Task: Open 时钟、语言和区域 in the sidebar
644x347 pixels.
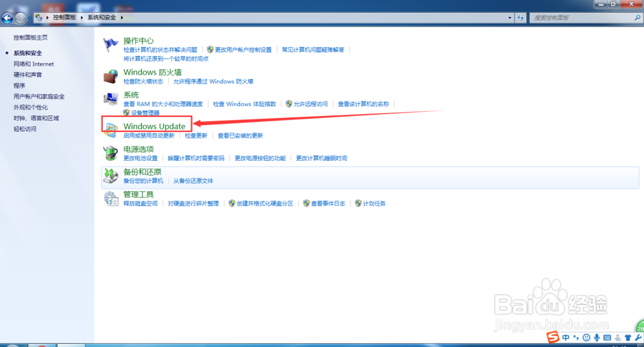Action: [36, 118]
